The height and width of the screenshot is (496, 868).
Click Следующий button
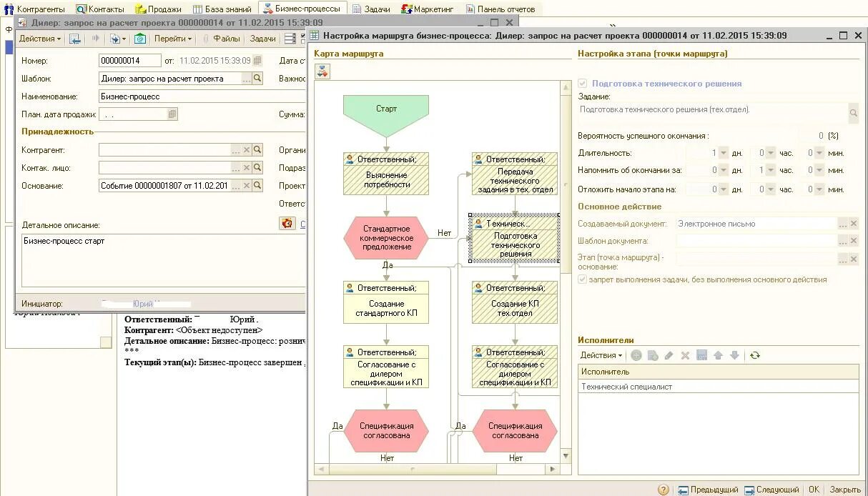[772, 490]
